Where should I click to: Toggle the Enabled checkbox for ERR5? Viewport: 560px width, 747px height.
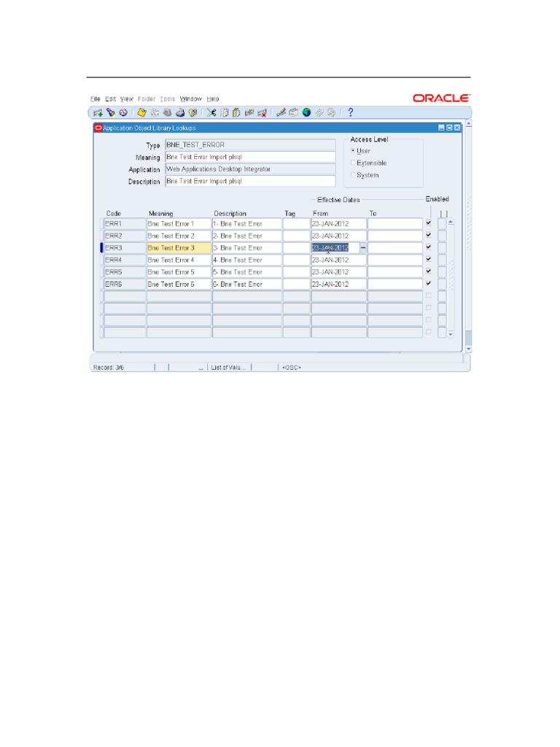pyautogui.click(x=429, y=271)
